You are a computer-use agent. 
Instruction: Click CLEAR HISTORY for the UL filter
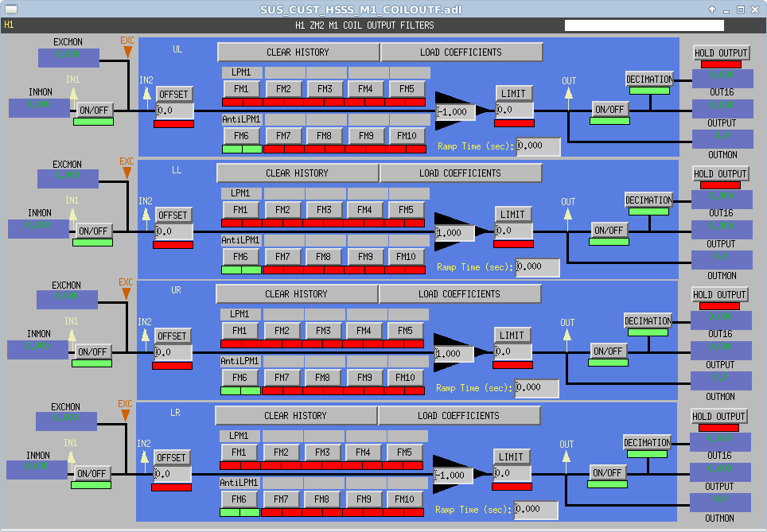click(x=298, y=52)
